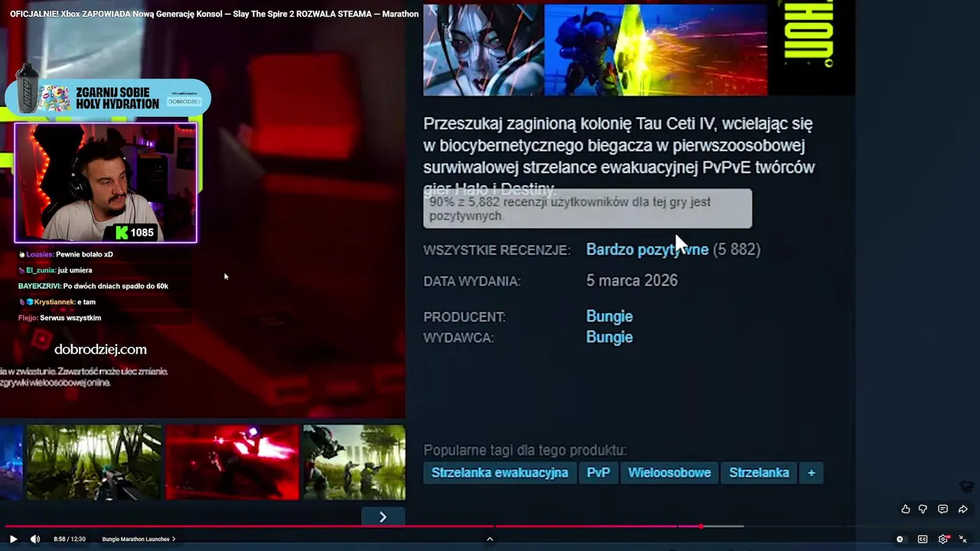Click chat message from Flejjo
The image size is (980, 551).
click(60, 318)
